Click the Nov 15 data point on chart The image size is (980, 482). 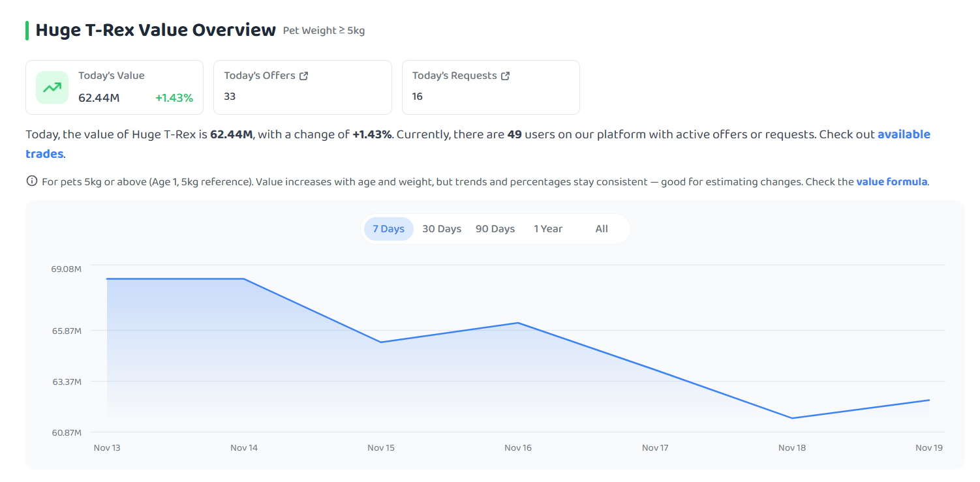point(381,342)
